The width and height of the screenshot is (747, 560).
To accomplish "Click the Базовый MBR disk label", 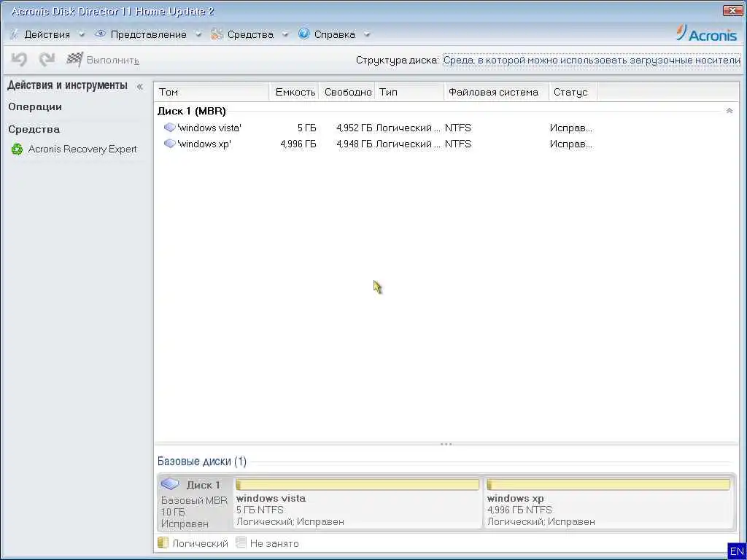I will point(194,500).
